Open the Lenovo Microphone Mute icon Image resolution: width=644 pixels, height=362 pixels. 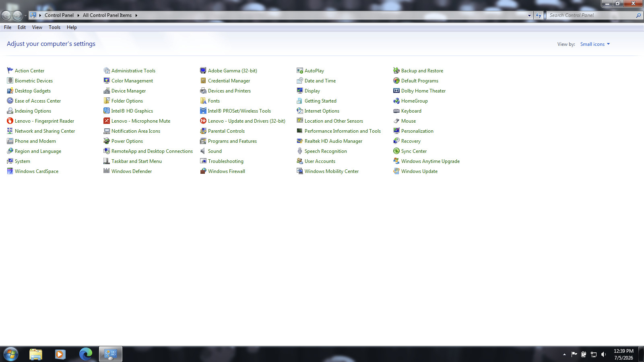pyautogui.click(x=107, y=121)
